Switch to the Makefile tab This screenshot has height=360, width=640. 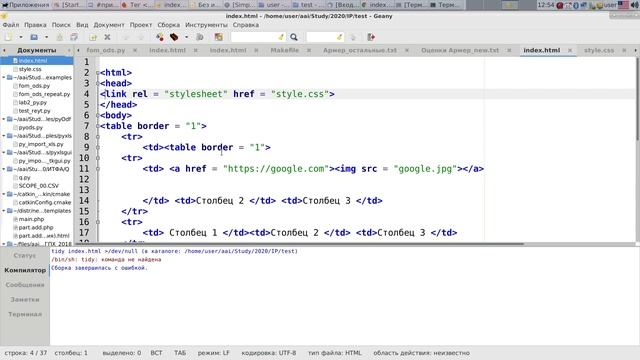[284, 50]
